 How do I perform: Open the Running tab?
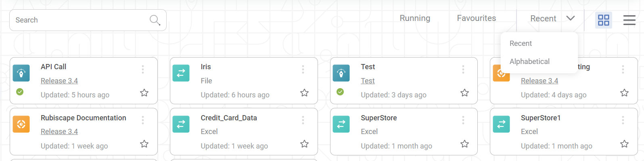tap(415, 18)
